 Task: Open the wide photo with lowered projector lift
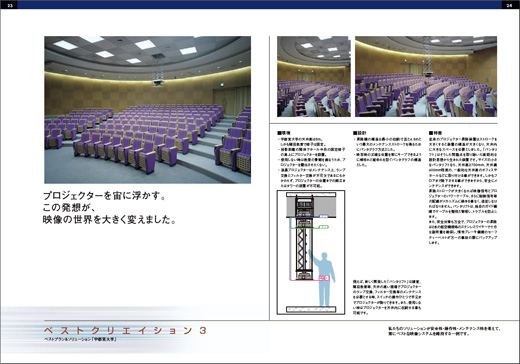coord(426,76)
